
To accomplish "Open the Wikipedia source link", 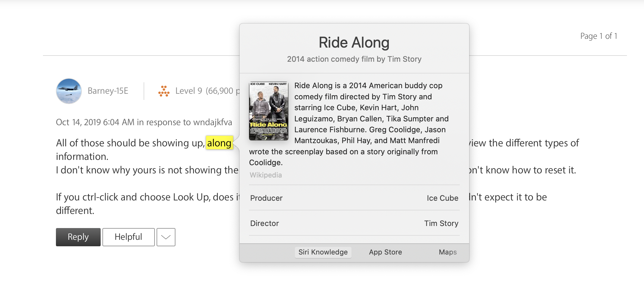I will pyautogui.click(x=266, y=175).
